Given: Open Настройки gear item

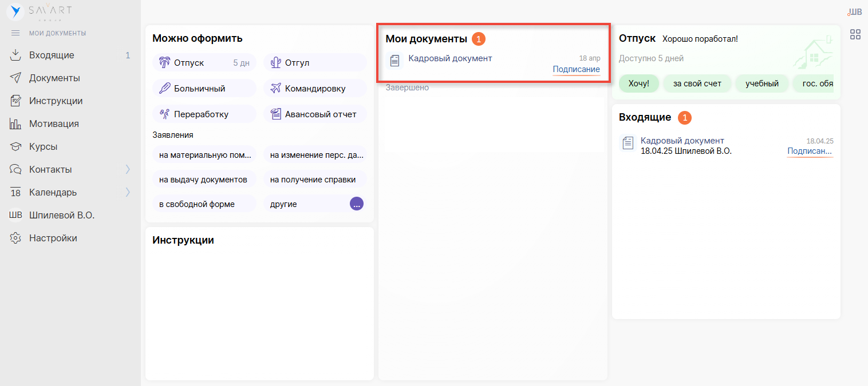Looking at the screenshot, I should pos(53,238).
